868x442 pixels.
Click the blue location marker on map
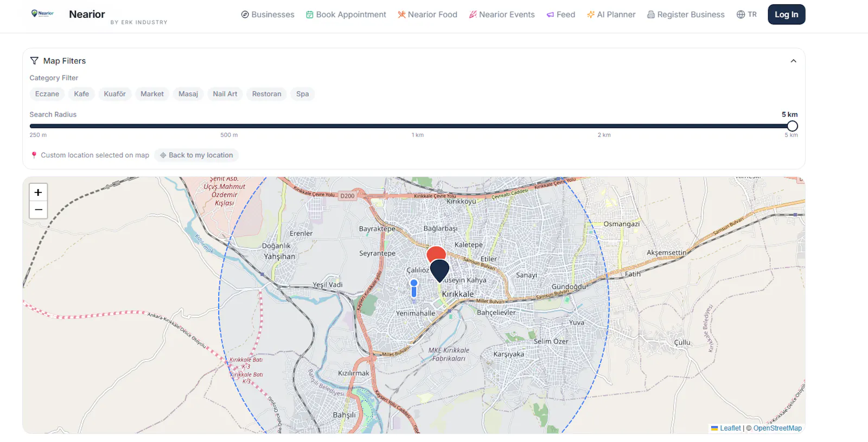tap(414, 289)
